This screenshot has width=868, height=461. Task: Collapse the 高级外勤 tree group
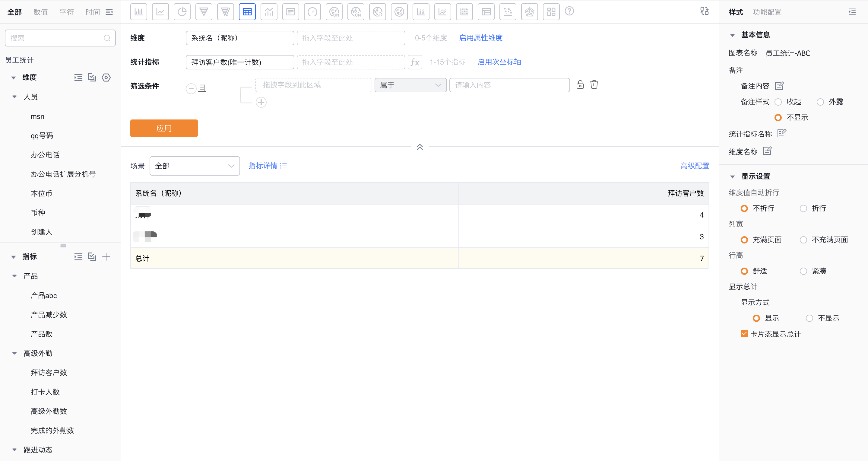pos(14,354)
